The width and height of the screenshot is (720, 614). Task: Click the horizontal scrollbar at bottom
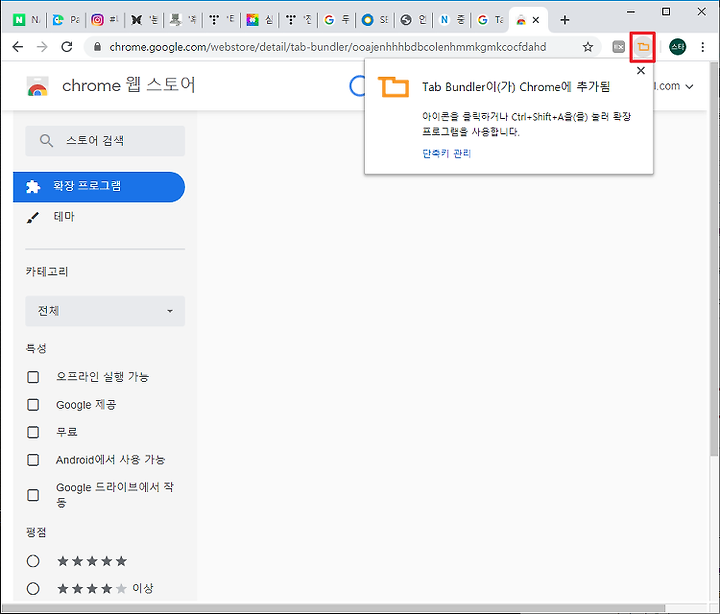333,608
